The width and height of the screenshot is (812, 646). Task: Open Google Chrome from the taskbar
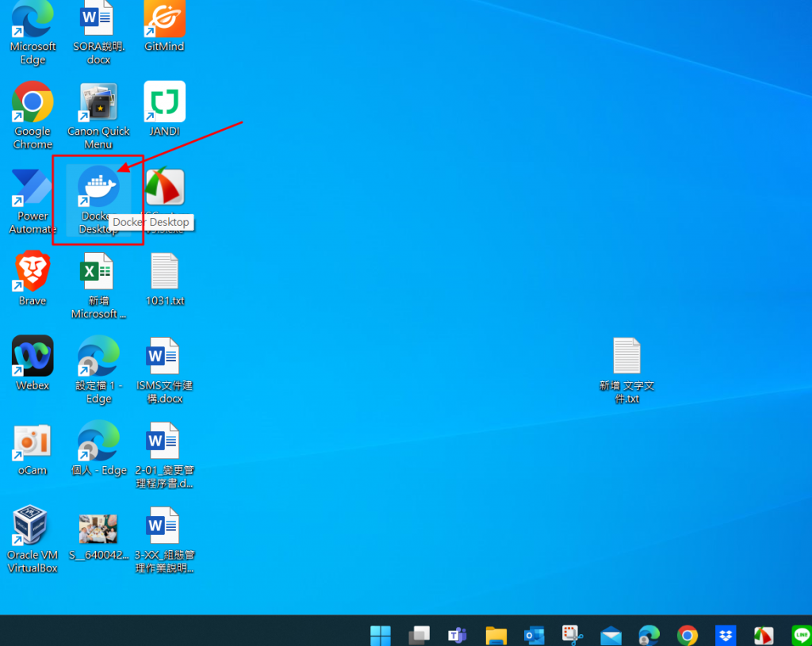point(688,636)
